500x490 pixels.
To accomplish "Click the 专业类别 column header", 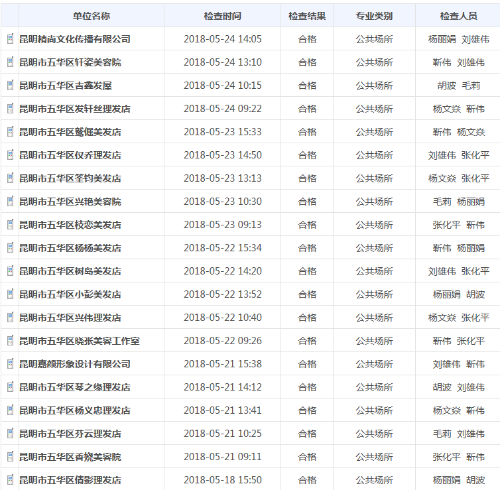I will (374, 16).
